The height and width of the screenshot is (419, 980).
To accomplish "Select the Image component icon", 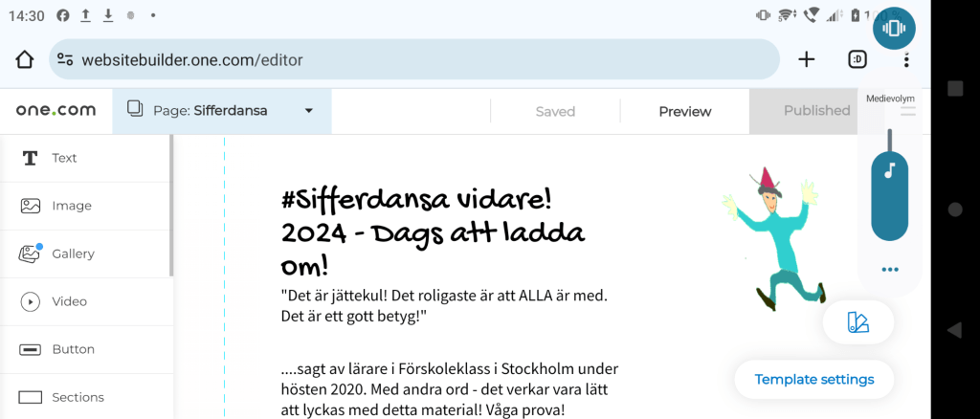I will tap(31, 206).
